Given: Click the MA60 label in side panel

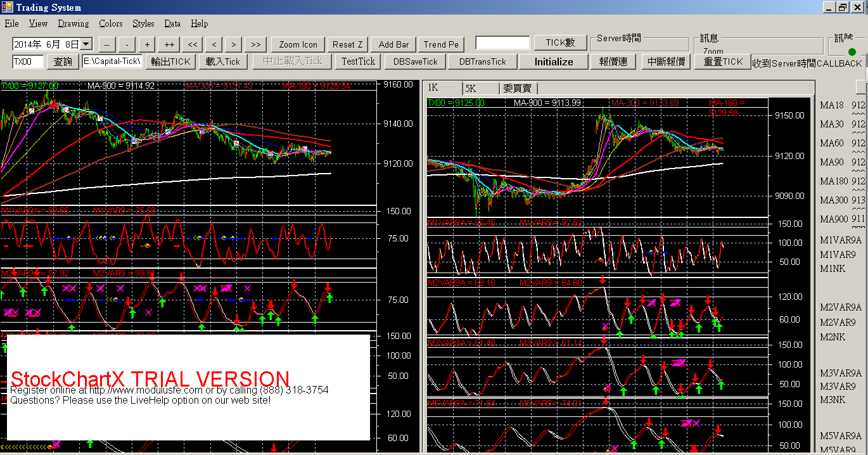Looking at the screenshot, I should pos(832,143).
